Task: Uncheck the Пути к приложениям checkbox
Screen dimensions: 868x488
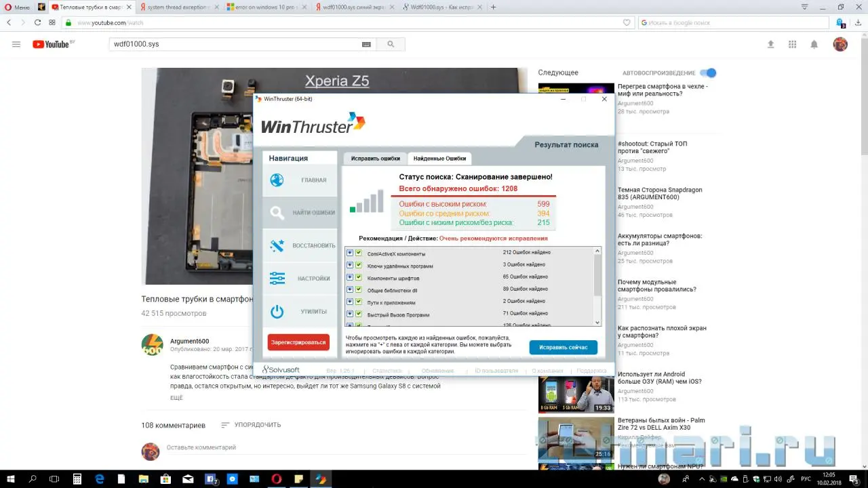Action: click(x=359, y=302)
